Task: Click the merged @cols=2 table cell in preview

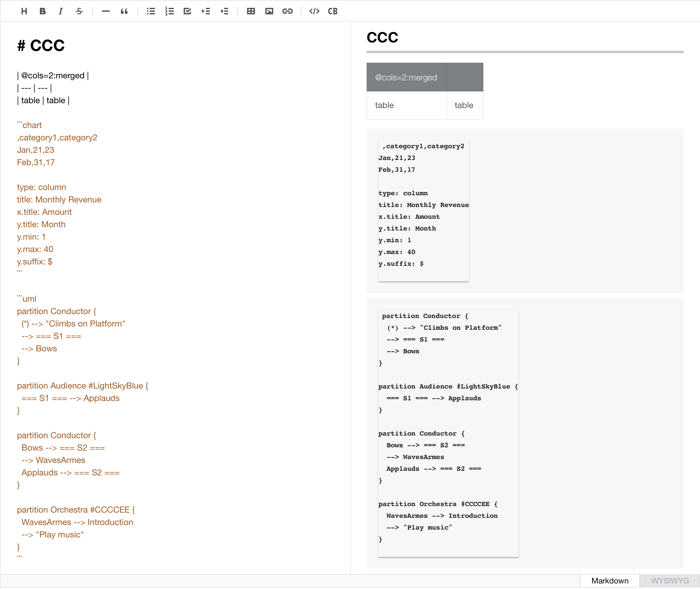Action: point(406,77)
